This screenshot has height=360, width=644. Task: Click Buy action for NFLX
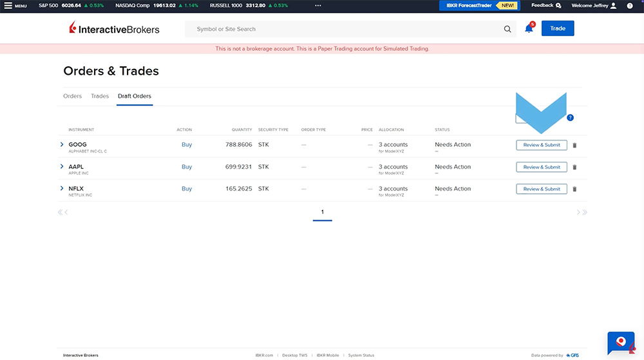tap(187, 189)
